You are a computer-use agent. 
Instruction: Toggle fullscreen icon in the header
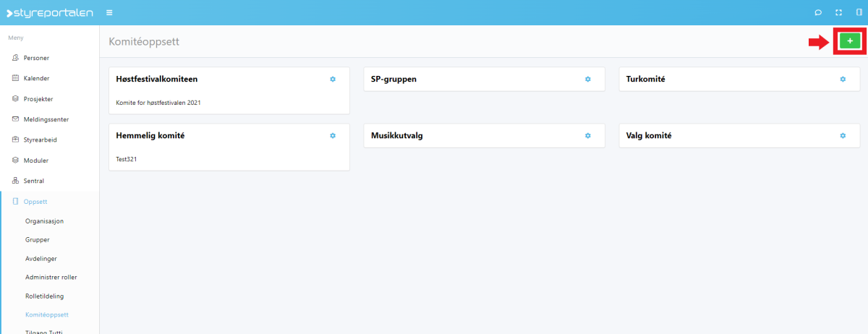click(839, 12)
